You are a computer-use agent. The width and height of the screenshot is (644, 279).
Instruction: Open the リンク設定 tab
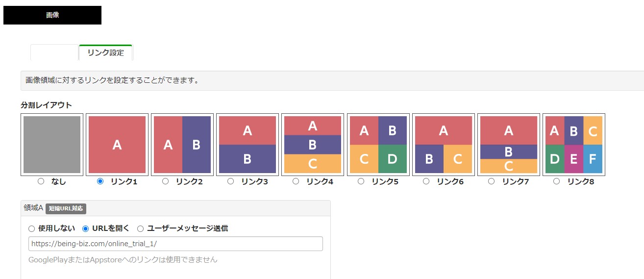106,53
